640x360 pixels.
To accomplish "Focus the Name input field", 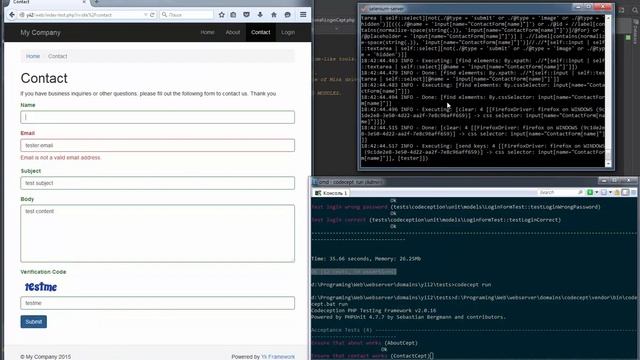I will pos(158,117).
